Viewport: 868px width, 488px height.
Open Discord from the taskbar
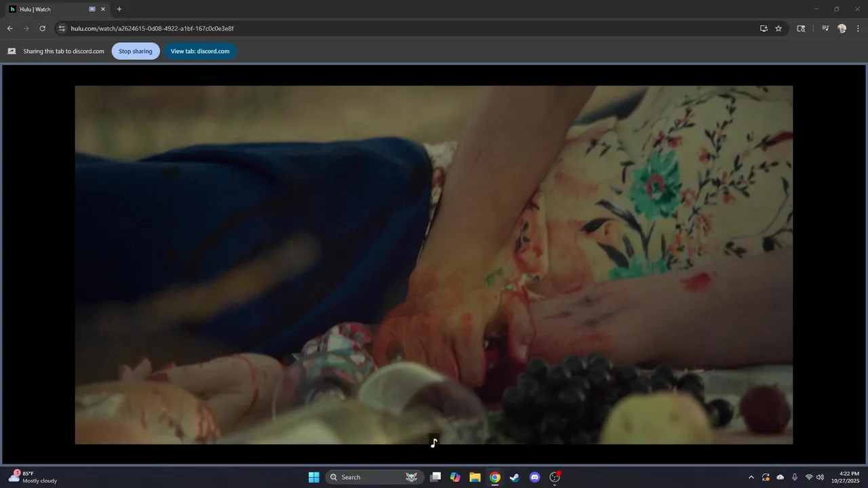534,477
